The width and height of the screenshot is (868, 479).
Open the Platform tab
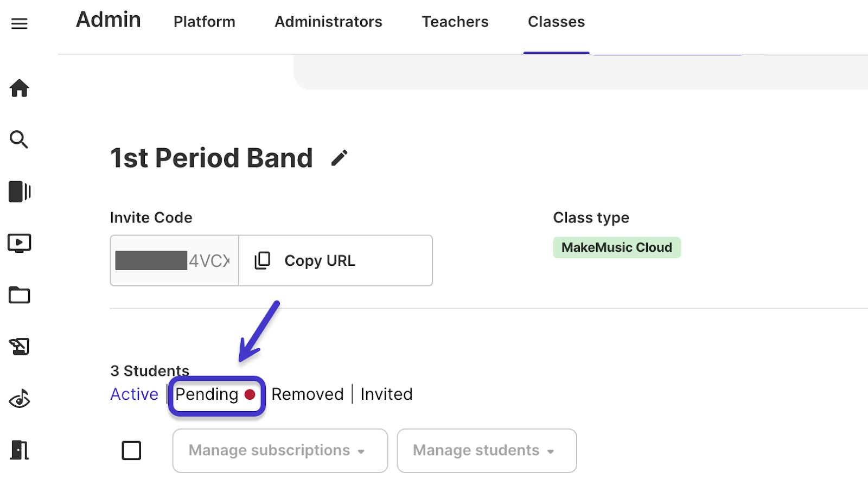tap(205, 22)
